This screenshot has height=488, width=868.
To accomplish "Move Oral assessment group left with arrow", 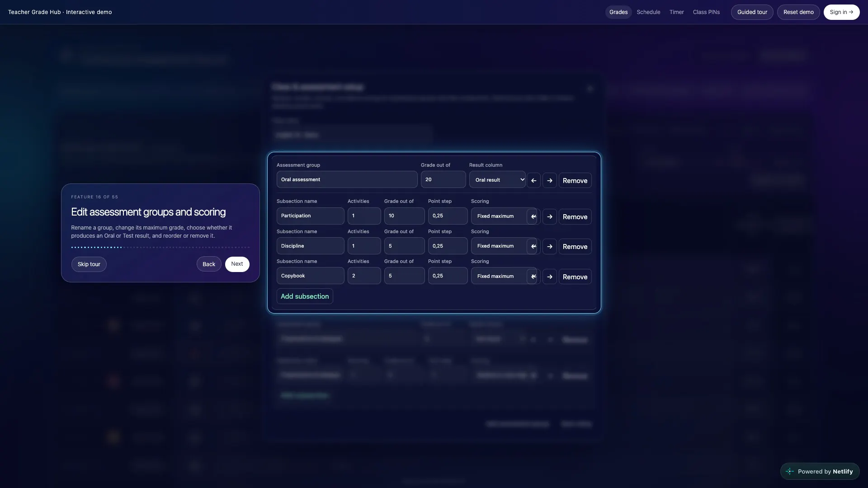I will click(x=533, y=180).
